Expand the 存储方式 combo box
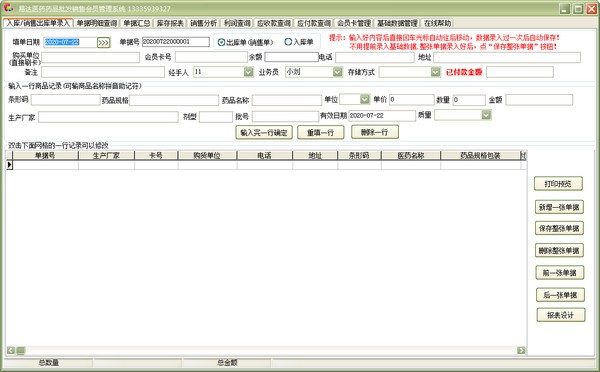 (x=435, y=72)
